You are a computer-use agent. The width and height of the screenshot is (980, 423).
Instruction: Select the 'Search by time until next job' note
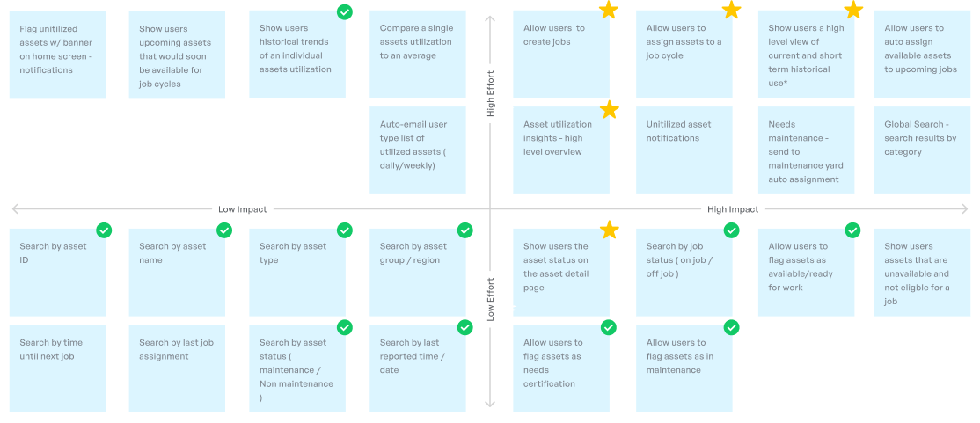pyautogui.click(x=57, y=368)
